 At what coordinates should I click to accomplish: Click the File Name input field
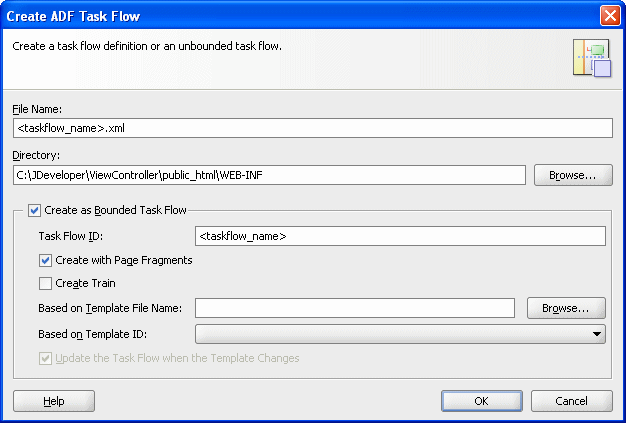[x=313, y=128]
